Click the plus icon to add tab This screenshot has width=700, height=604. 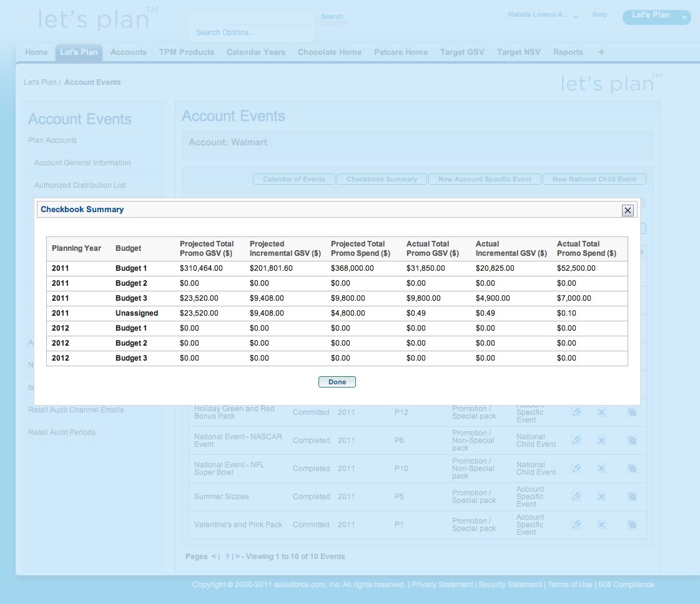click(601, 52)
